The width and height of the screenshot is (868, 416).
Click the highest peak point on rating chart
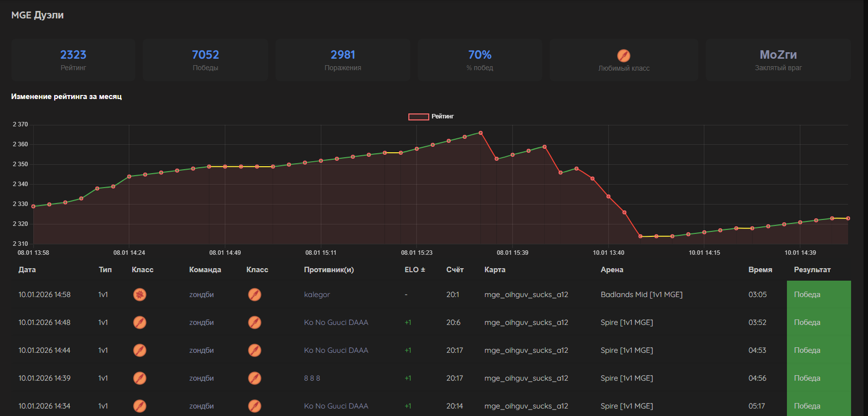point(481,133)
